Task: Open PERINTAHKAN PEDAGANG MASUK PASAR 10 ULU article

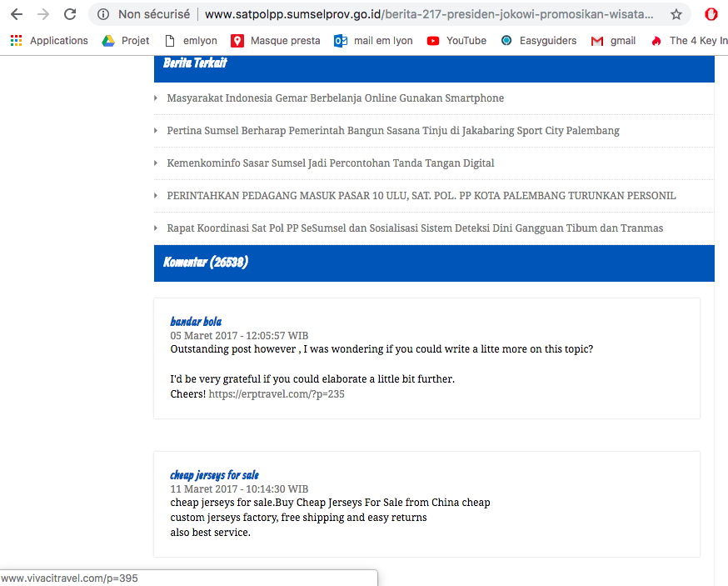Action: (421, 196)
